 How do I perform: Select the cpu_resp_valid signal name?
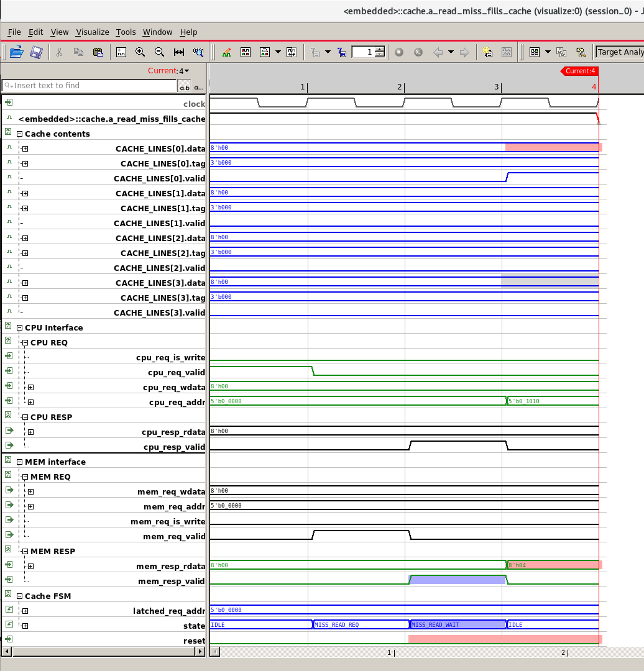(x=174, y=447)
